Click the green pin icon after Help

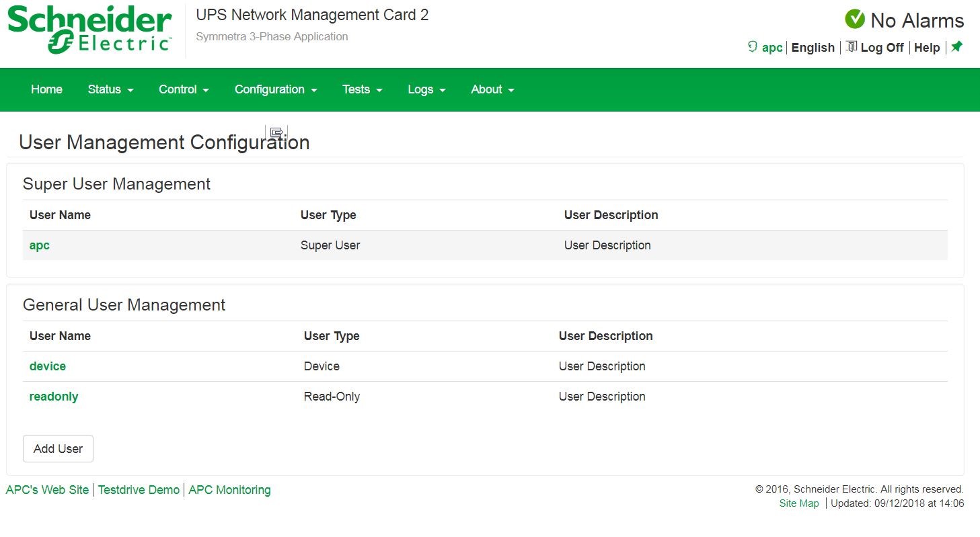[956, 47]
